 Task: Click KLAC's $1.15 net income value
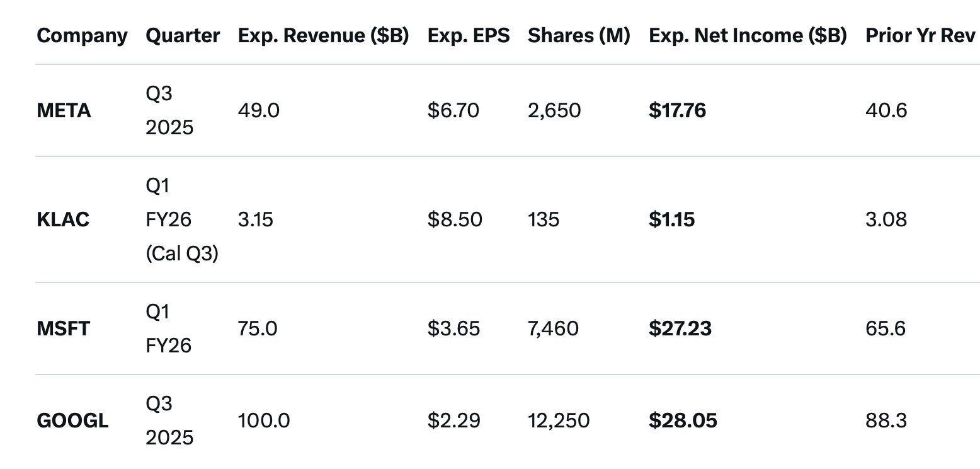click(x=671, y=219)
